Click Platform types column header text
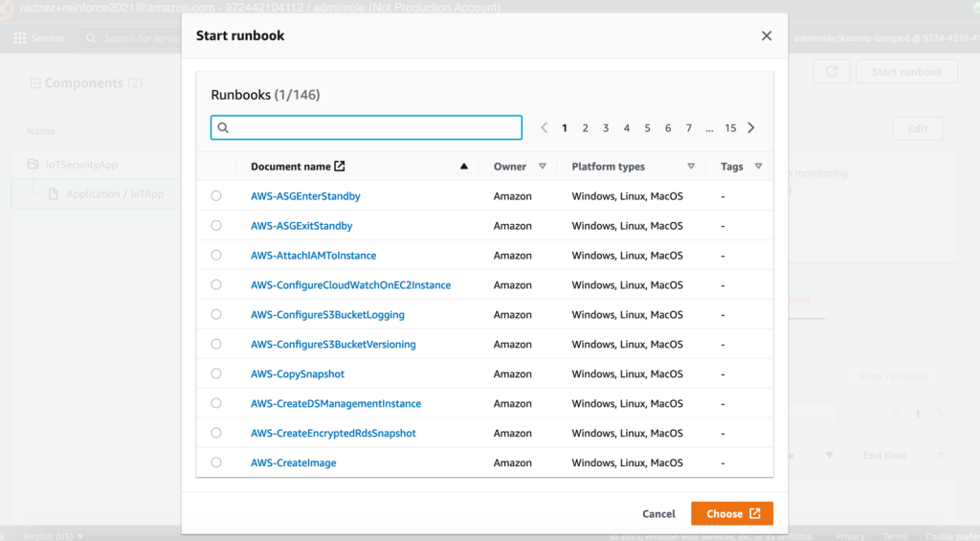The height and width of the screenshot is (541, 980). (x=608, y=167)
